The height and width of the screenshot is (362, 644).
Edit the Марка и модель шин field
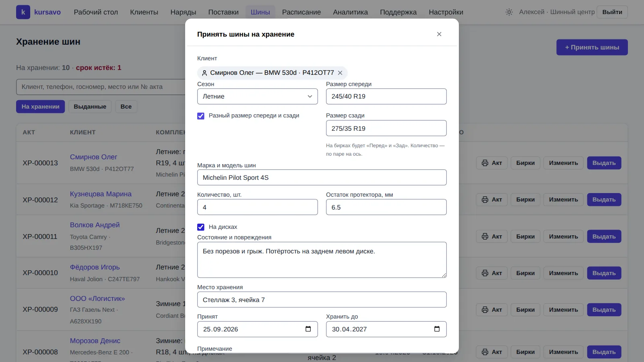click(322, 177)
